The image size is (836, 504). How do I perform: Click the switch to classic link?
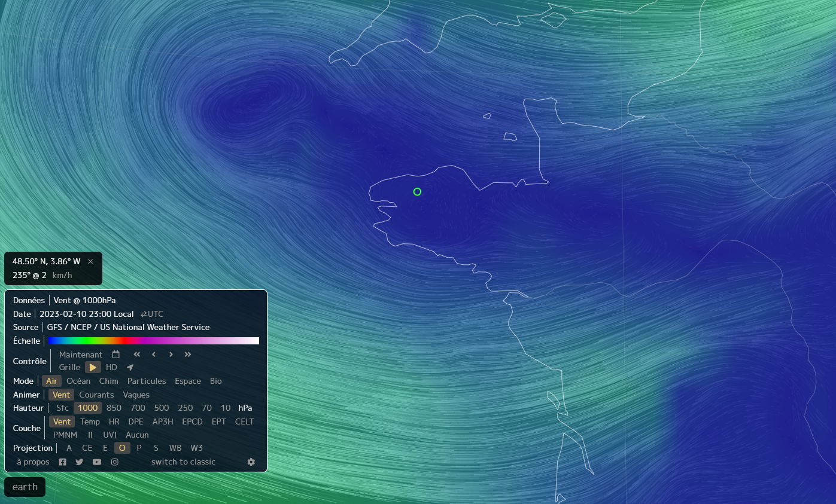point(183,462)
